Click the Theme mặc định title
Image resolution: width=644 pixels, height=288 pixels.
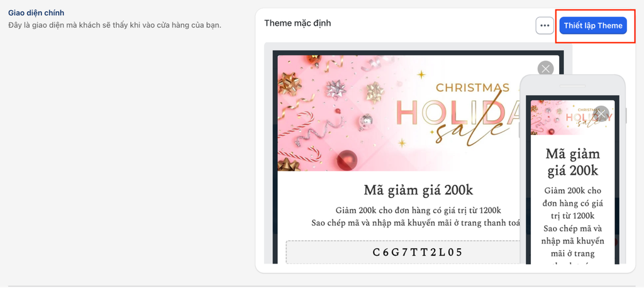click(297, 23)
